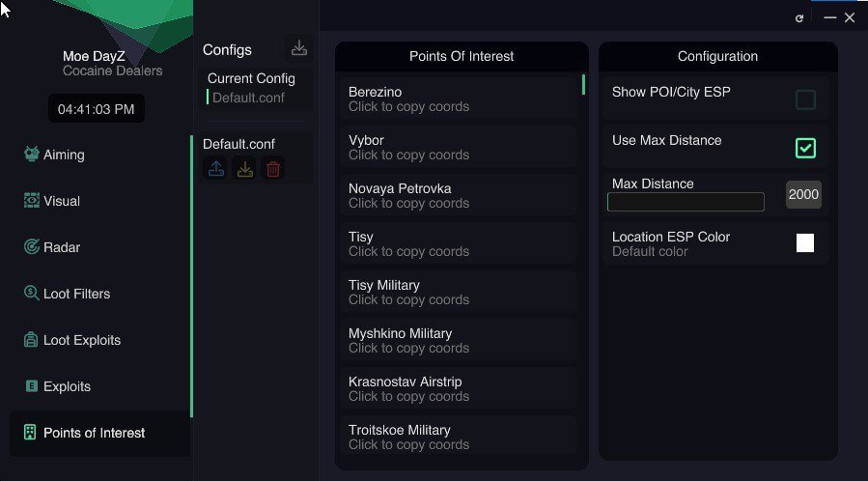Click the 2000 max distance value box
The width and height of the screenshot is (868, 481).
point(803,194)
